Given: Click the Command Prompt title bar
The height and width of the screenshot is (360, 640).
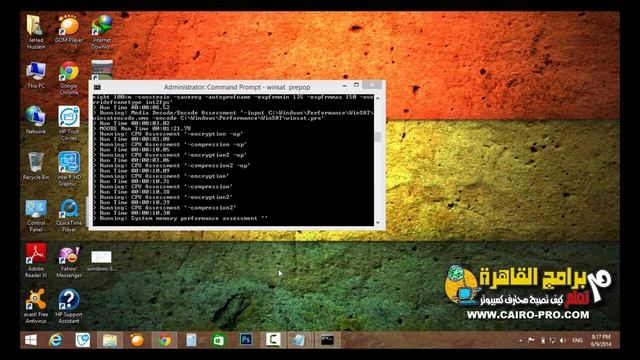Looking at the screenshot, I should click(237, 87).
